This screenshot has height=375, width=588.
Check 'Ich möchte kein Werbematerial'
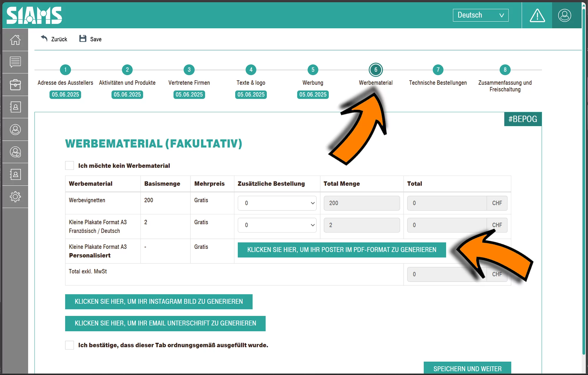[70, 166]
